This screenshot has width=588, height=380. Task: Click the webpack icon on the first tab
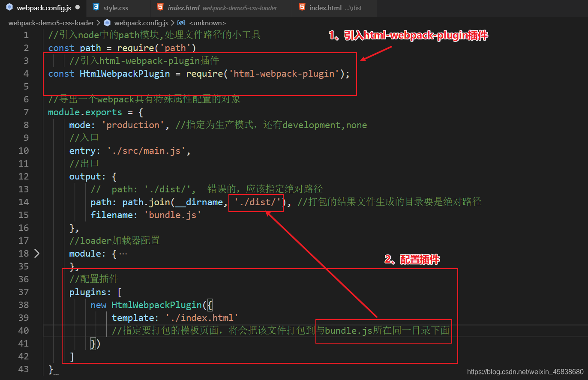click(9, 8)
